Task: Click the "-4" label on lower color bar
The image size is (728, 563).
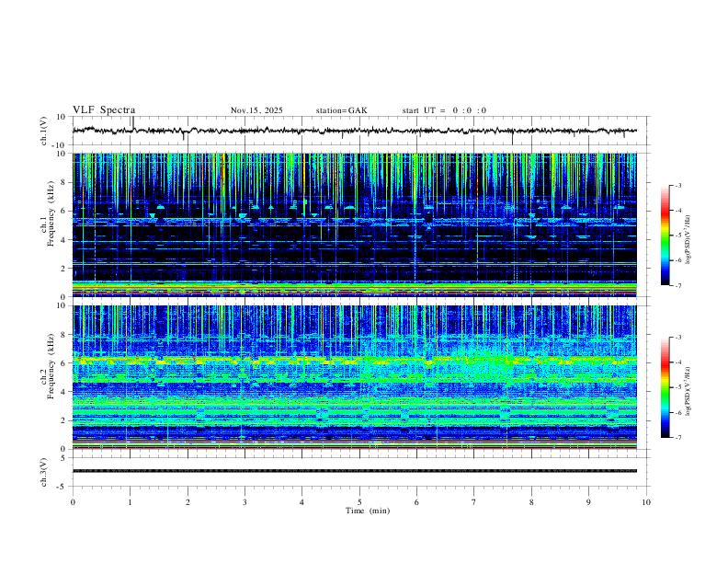Action: [677, 362]
